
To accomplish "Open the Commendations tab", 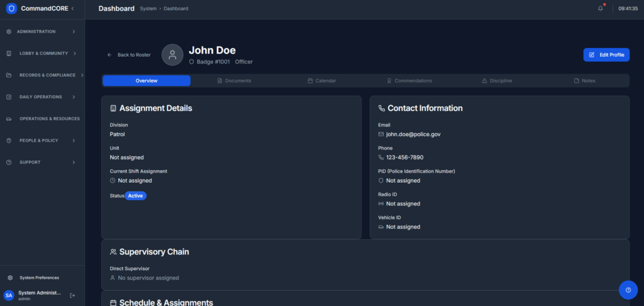I will point(409,81).
